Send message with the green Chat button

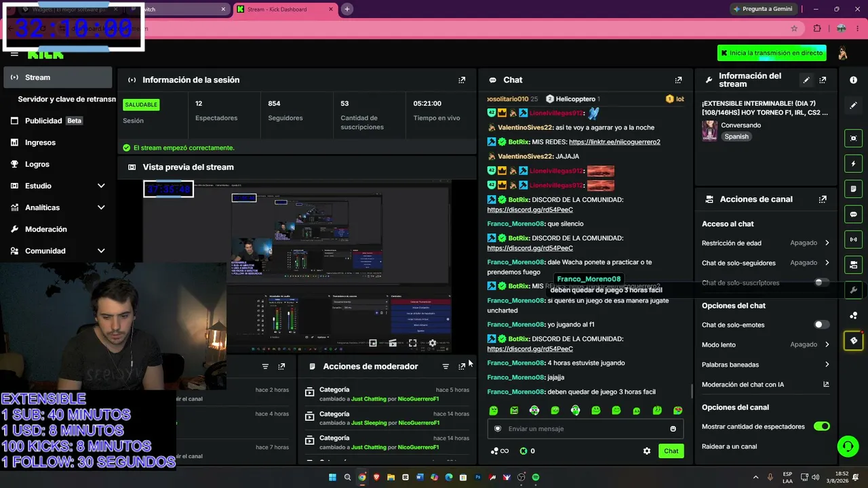point(671,451)
